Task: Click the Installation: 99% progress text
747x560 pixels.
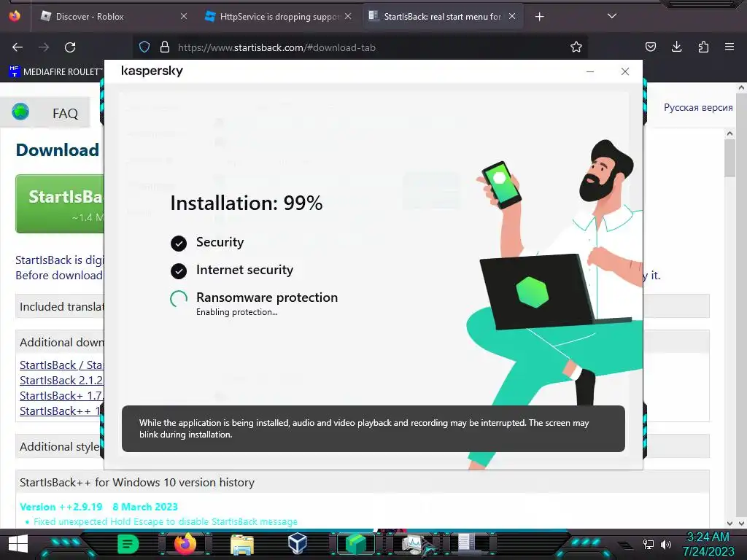Action: coord(247,203)
